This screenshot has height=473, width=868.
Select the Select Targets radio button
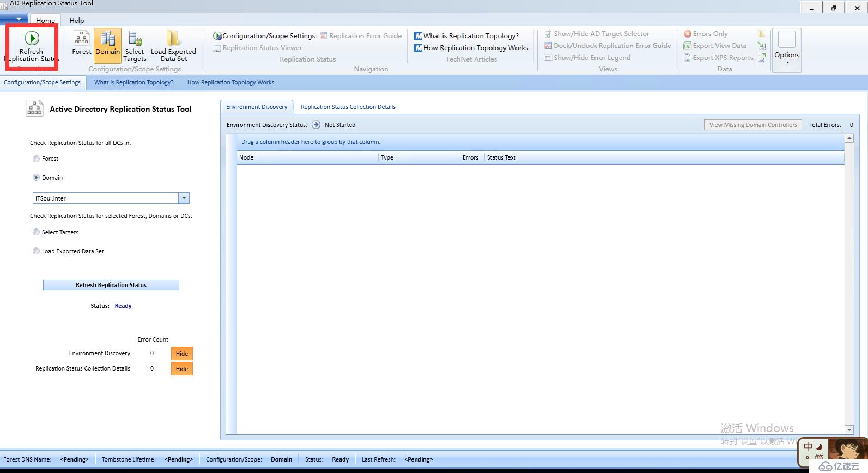pos(36,232)
